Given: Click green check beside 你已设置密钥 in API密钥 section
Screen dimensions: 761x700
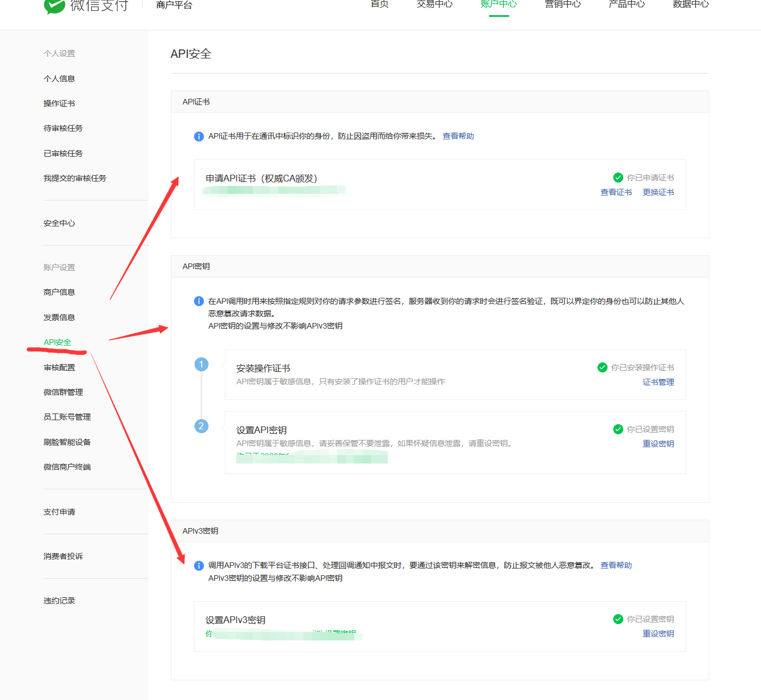Looking at the screenshot, I should coord(618,429).
